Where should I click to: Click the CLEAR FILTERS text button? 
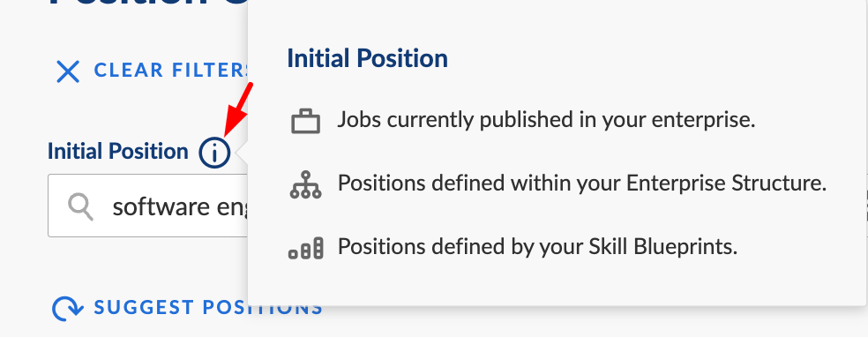pos(171,71)
